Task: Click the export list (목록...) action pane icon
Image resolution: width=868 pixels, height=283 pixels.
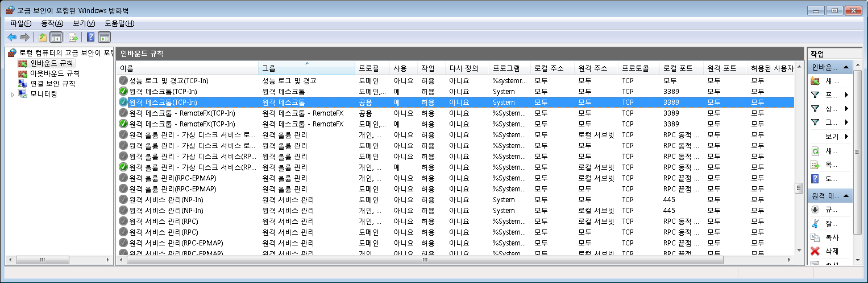Action: pos(815,165)
